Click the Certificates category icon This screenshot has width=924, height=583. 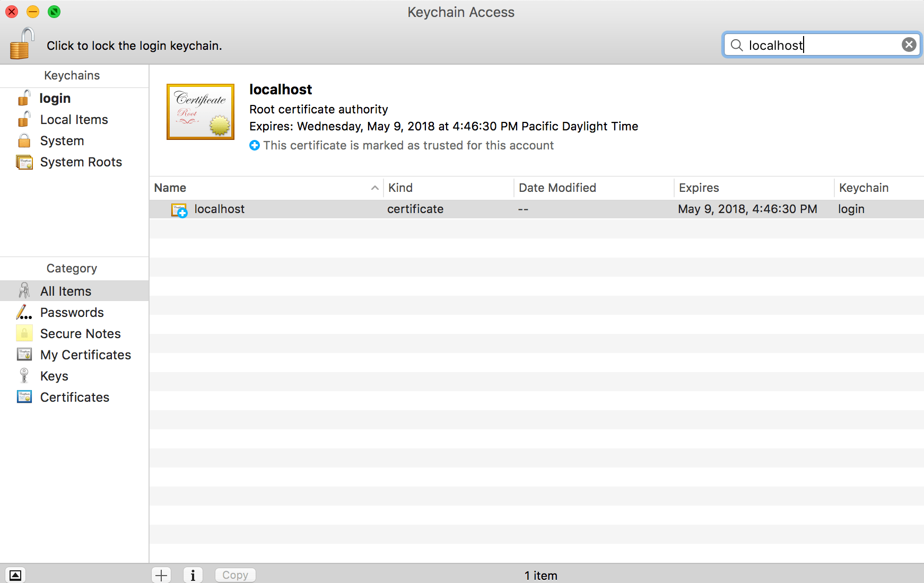24,396
